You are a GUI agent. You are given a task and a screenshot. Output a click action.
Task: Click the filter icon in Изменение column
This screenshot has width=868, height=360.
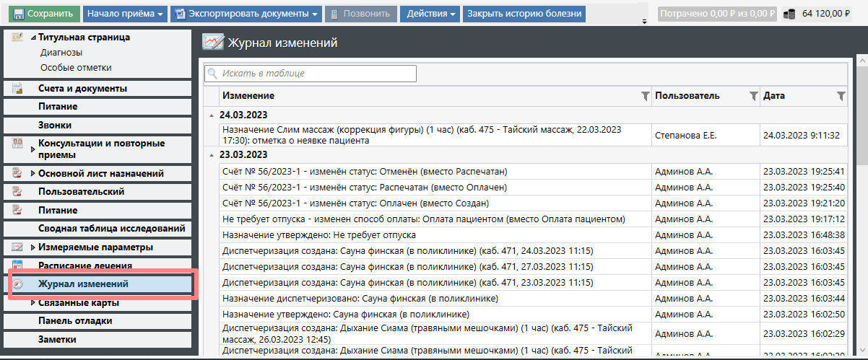(x=645, y=96)
